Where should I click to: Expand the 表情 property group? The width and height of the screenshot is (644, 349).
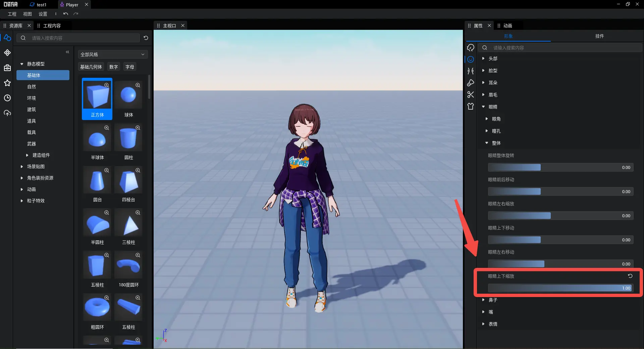pos(483,324)
